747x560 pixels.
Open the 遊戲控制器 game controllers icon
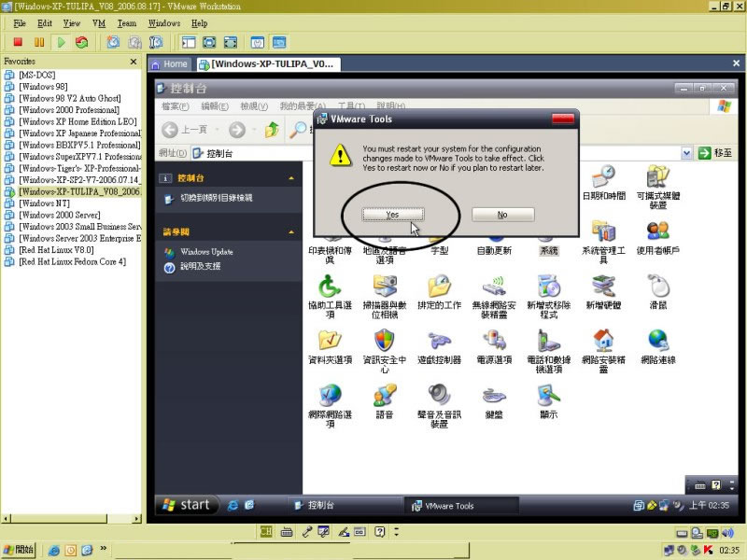tap(439, 346)
